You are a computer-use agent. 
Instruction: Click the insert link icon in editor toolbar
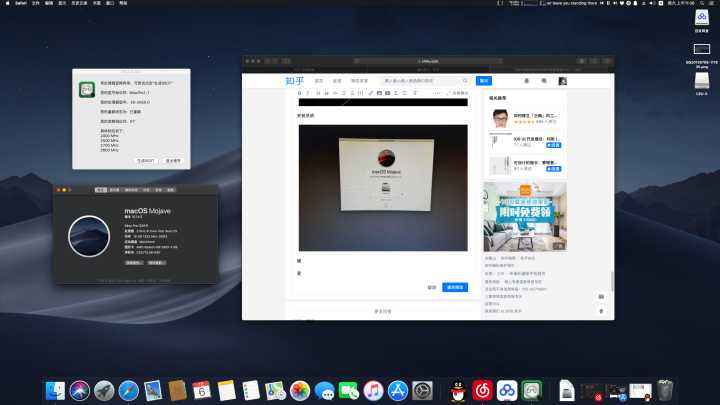(x=371, y=93)
